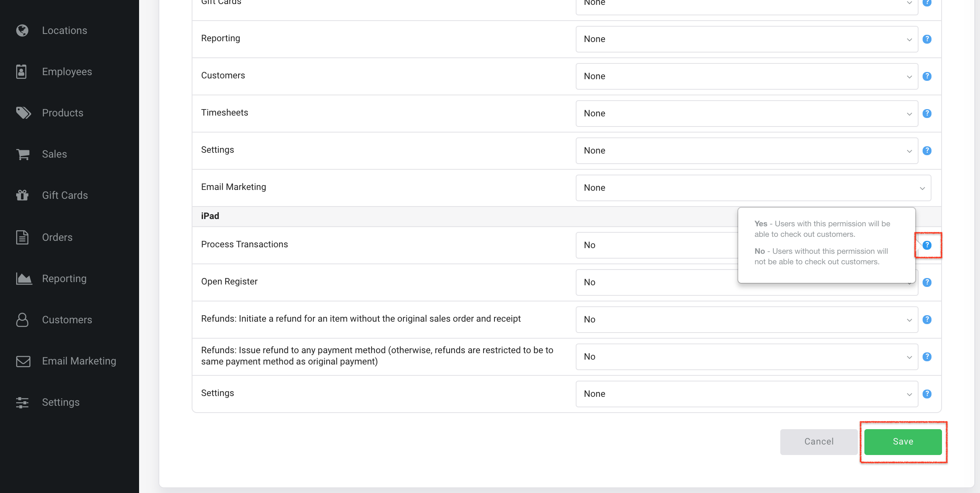The height and width of the screenshot is (493, 980).
Task: Click the Gift Cards gift icon
Action: 22,195
